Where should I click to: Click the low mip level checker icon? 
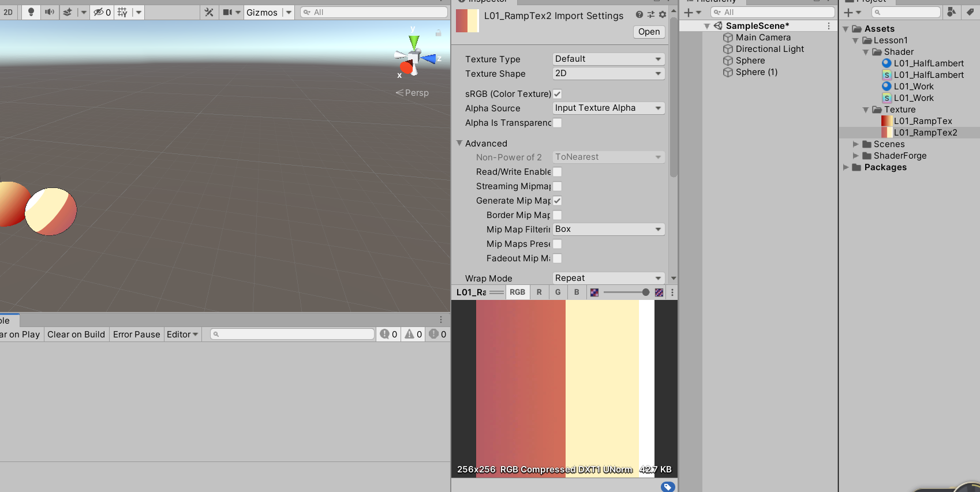[594, 292]
